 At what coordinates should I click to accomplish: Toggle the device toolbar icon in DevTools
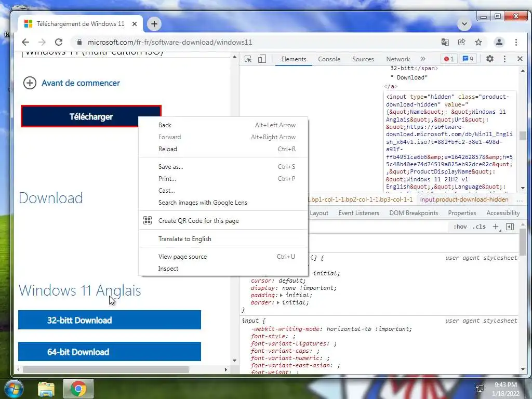click(262, 59)
